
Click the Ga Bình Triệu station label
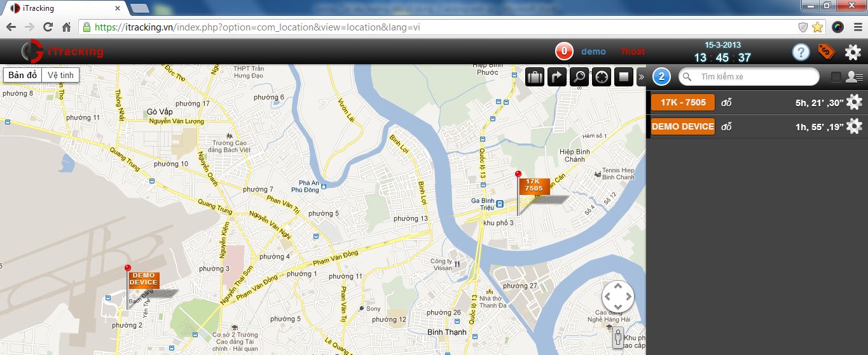[x=483, y=203]
